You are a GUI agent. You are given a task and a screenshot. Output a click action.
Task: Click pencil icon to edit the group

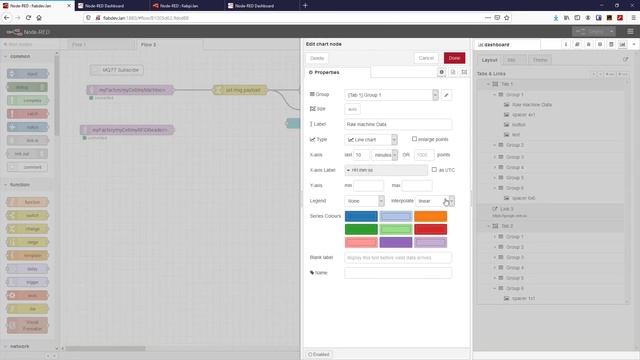click(x=446, y=95)
